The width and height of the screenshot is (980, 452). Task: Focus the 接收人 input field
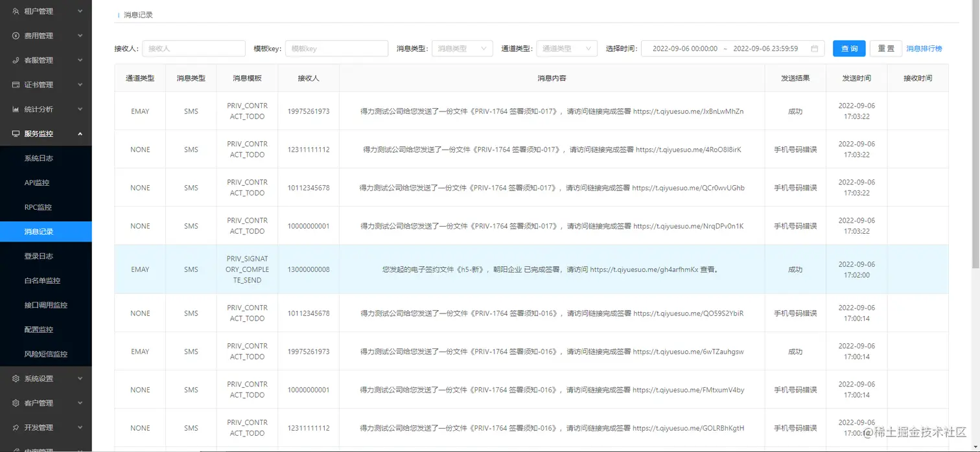pyautogui.click(x=194, y=49)
